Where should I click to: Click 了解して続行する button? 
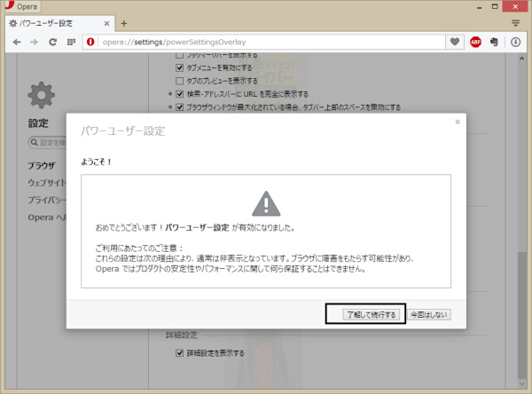click(372, 314)
